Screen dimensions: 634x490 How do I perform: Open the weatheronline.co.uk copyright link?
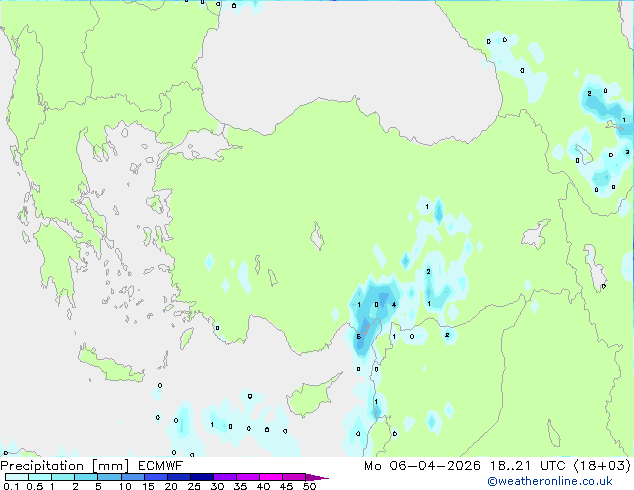click(x=550, y=481)
